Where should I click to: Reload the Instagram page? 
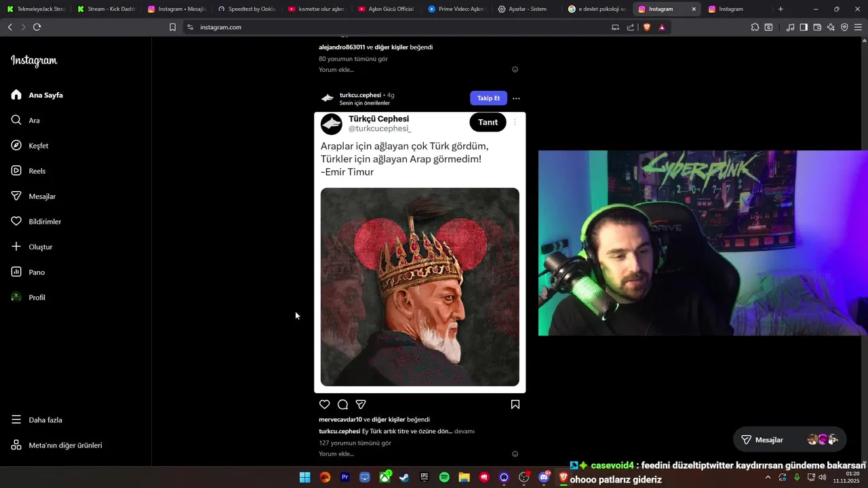37,27
